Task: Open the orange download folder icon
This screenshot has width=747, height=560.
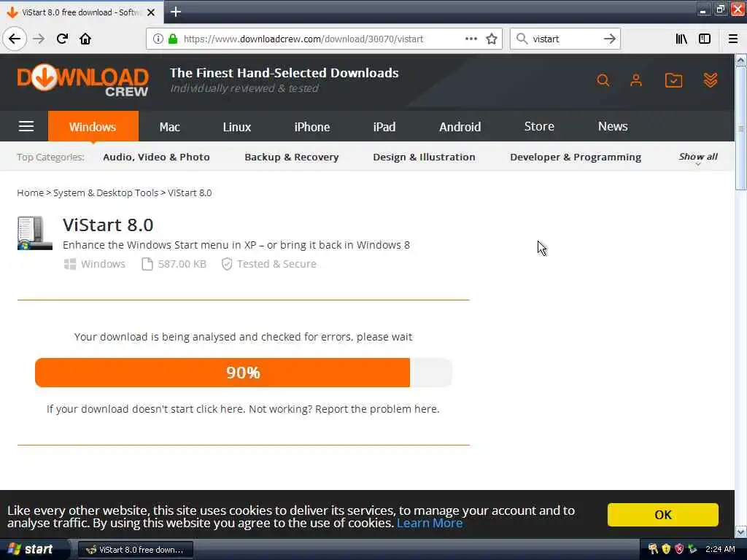Action: click(673, 80)
